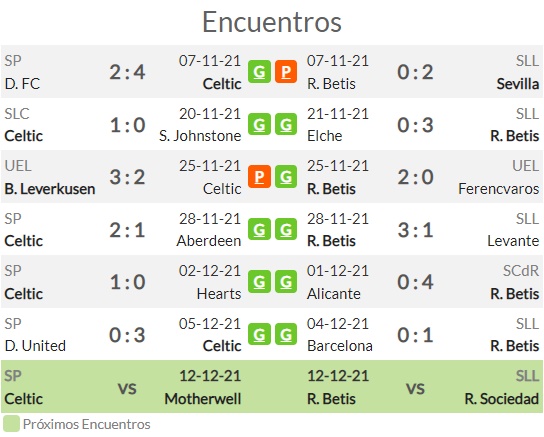Click the orange P badge for B. Leverkusen match

pyautogui.click(x=259, y=177)
